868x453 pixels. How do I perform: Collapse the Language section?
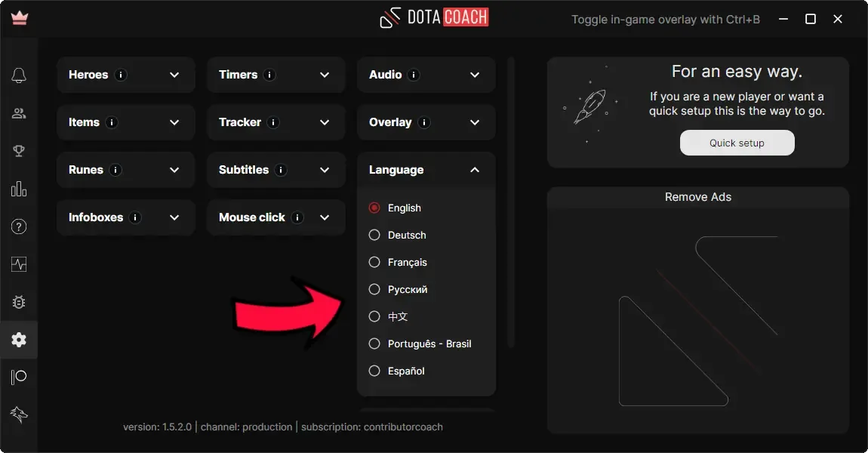[x=475, y=170]
